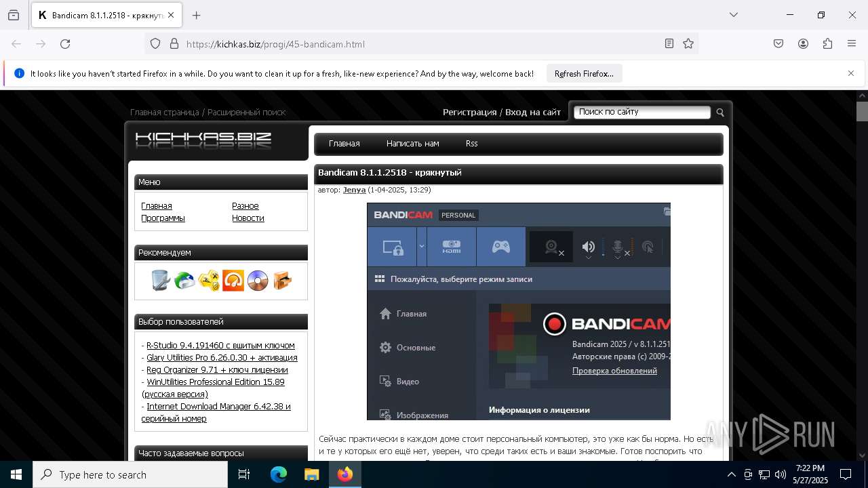Focus the Поиск по сайту search field

click(642, 112)
